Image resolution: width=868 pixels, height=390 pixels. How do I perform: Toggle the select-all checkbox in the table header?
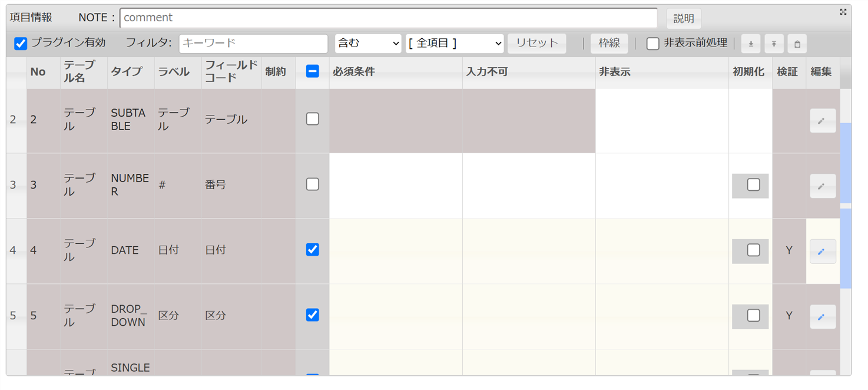coord(313,72)
